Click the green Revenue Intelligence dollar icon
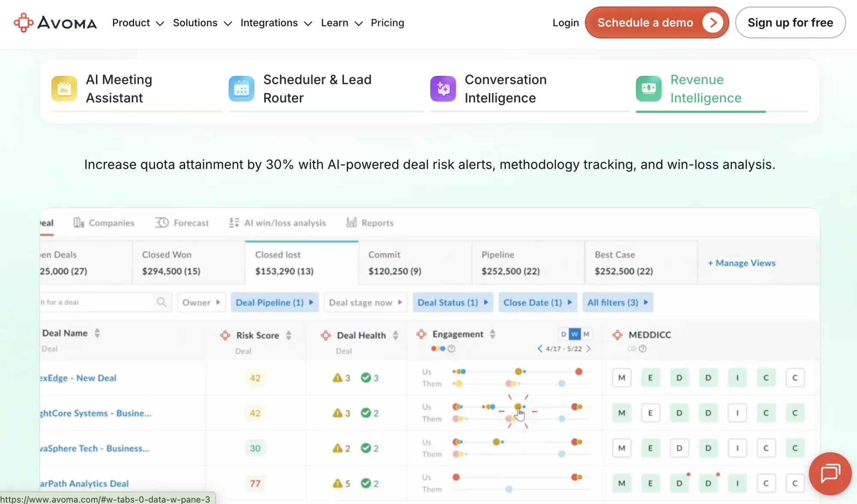Viewport: 857px width, 504px height. tap(649, 89)
